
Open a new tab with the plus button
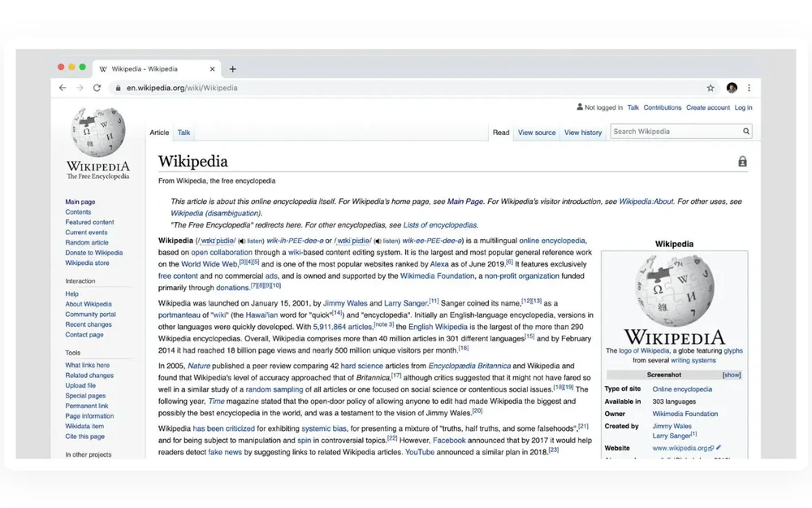click(232, 69)
